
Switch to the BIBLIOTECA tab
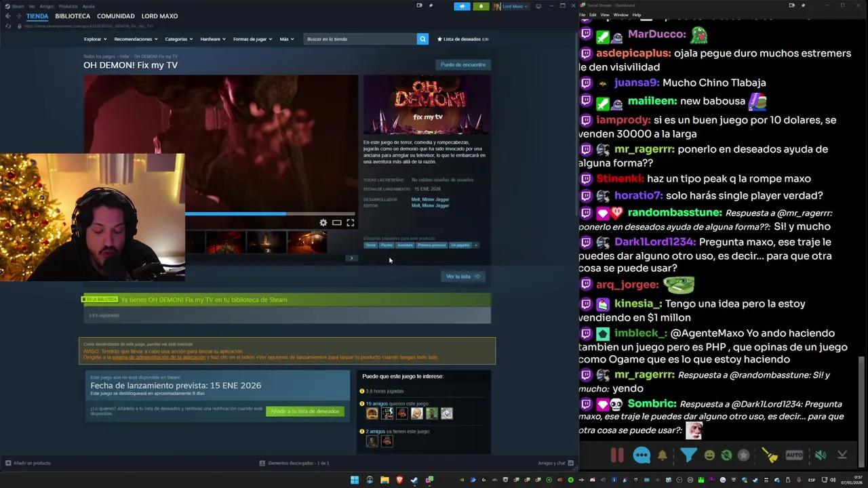pyautogui.click(x=73, y=16)
